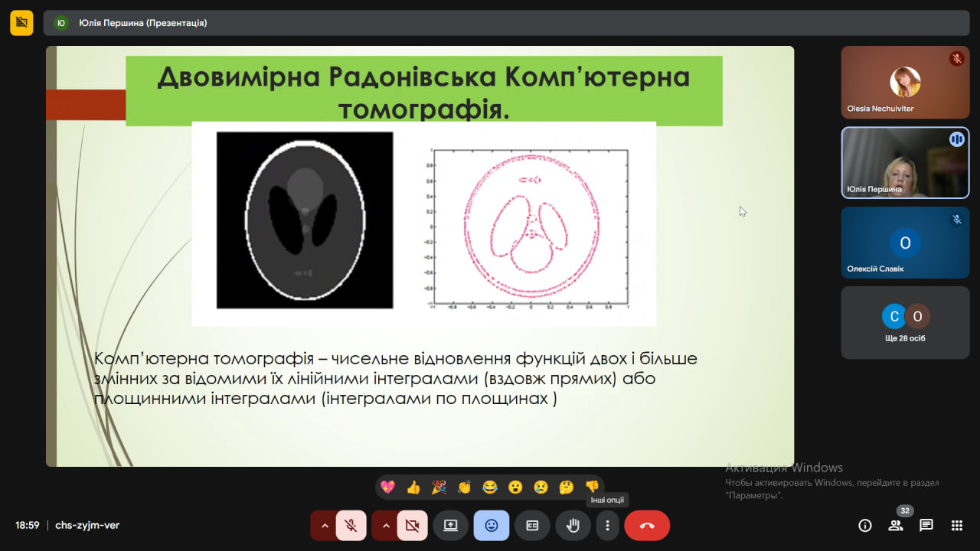Close the emoji reactions bar toggle
This screenshot has height=551, width=980.
click(x=492, y=526)
